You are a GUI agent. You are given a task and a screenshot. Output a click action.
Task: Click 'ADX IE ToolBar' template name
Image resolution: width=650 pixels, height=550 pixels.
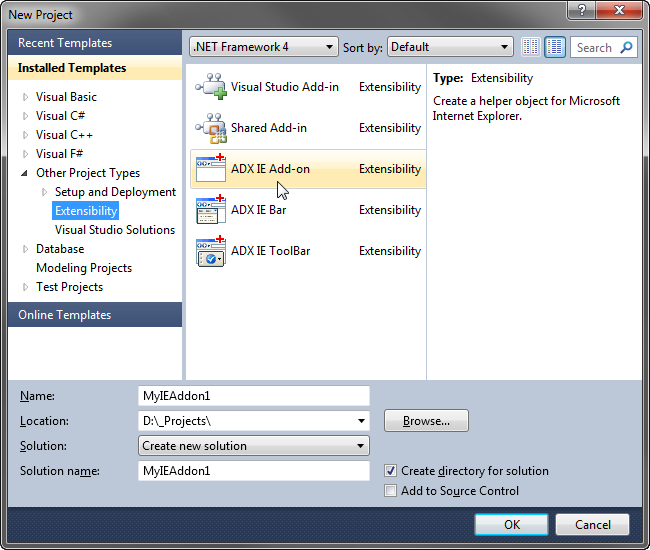point(271,251)
